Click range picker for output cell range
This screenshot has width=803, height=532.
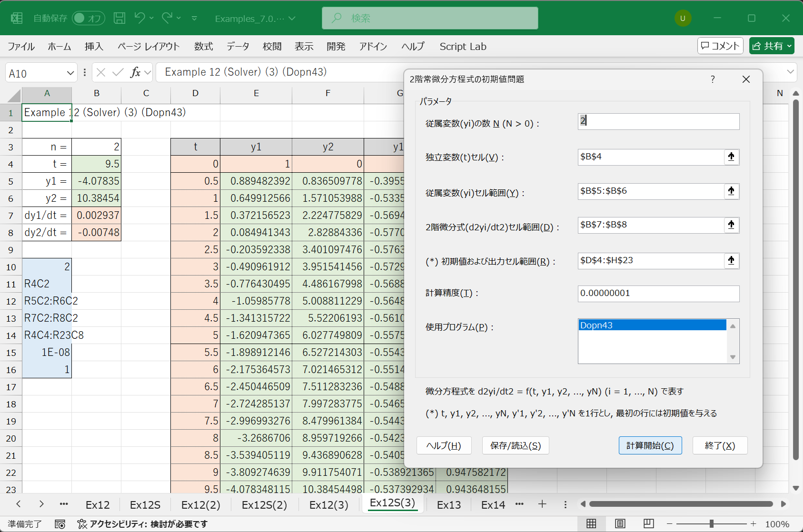tap(731, 260)
